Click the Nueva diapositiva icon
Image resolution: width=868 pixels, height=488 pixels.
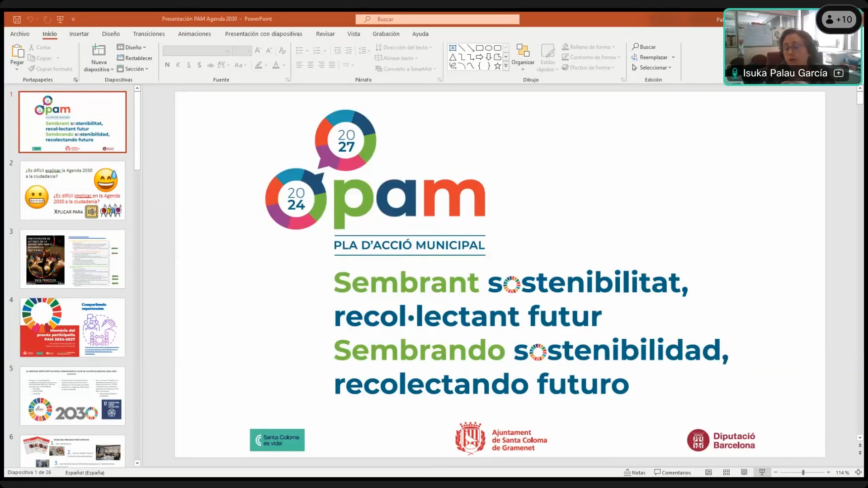click(99, 50)
